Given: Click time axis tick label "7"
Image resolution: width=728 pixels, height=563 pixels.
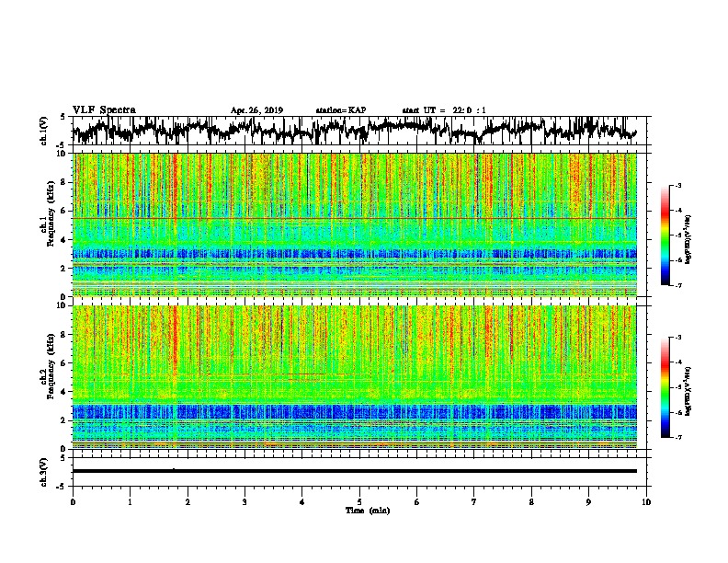Looking at the screenshot, I should (x=474, y=502).
